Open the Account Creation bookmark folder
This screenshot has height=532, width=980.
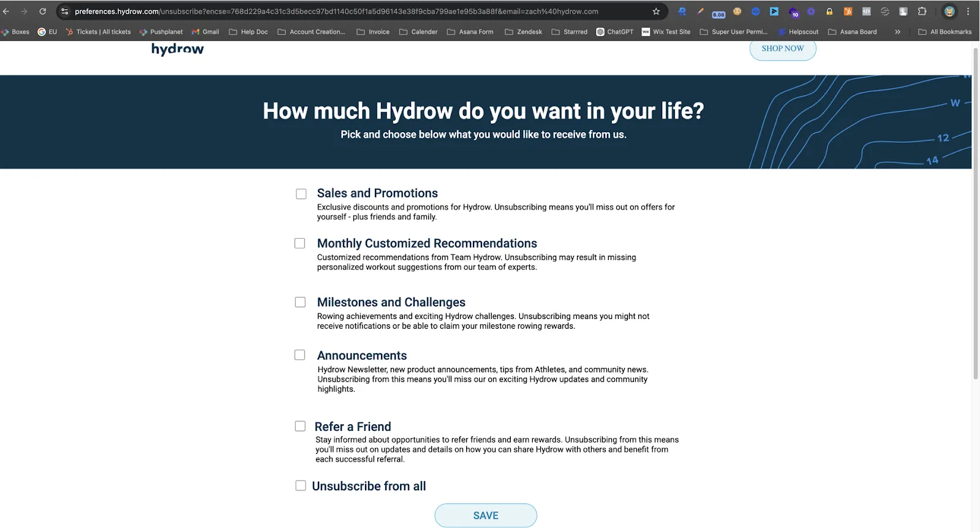(x=311, y=32)
